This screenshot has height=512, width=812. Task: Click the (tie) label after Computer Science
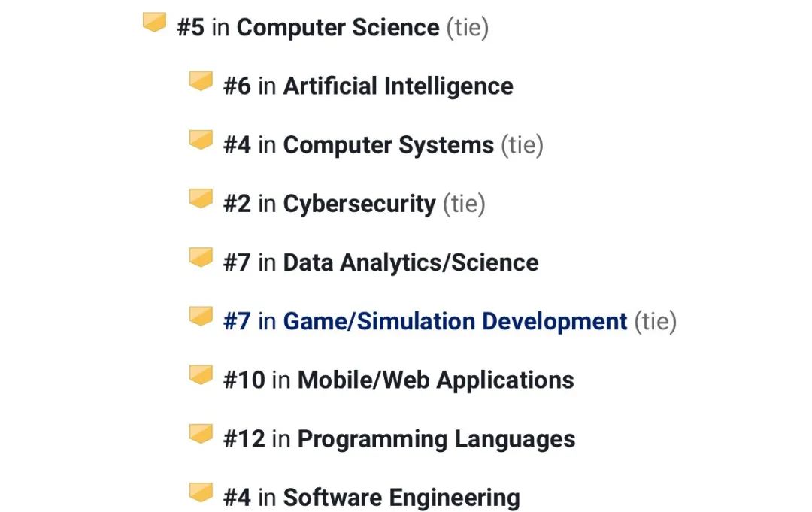click(x=468, y=27)
